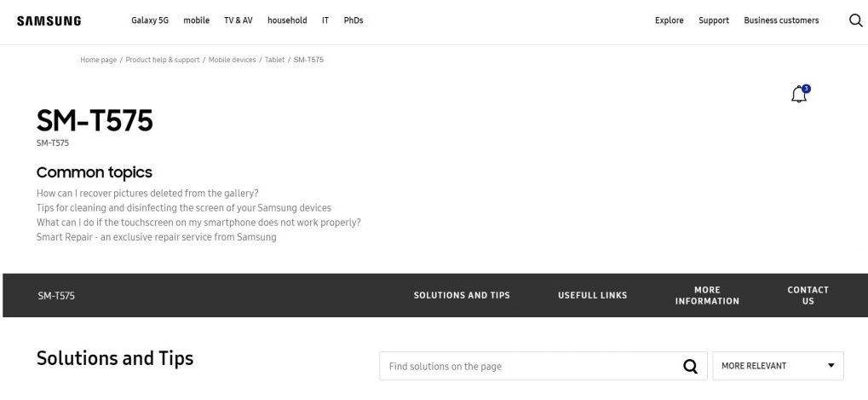Screen dimensions: 868x400
Task: Open Tablet breadcrumb
Action: coord(274,60)
